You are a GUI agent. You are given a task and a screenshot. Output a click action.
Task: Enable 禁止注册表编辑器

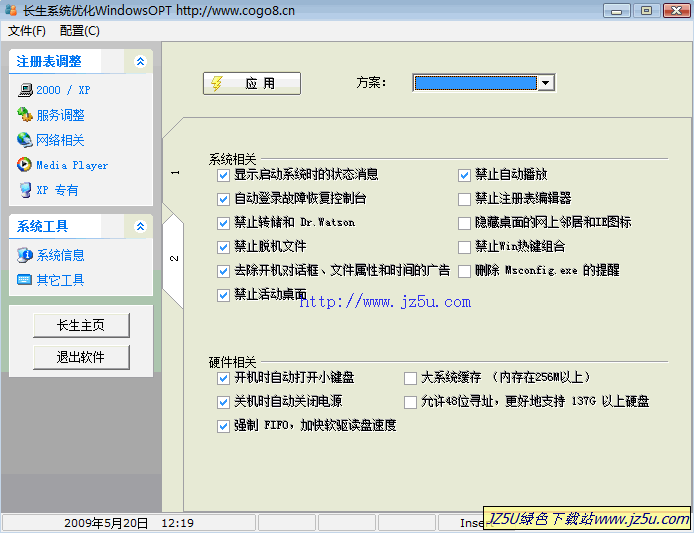(x=464, y=199)
